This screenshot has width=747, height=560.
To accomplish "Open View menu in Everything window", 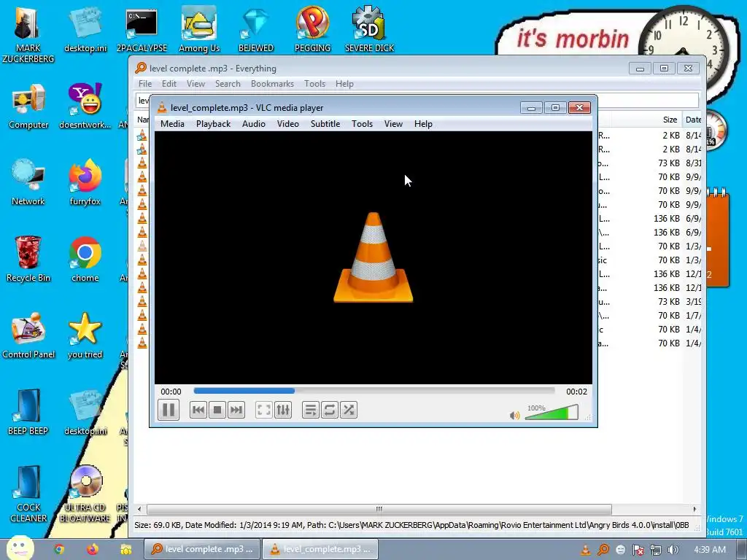I will (196, 84).
